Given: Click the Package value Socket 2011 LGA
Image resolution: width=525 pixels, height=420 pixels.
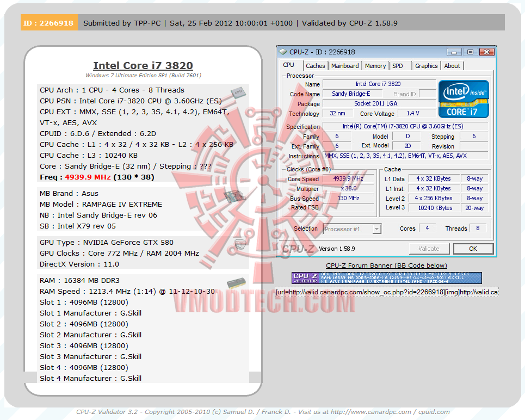Looking at the screenshot, I should click(379, 103).
